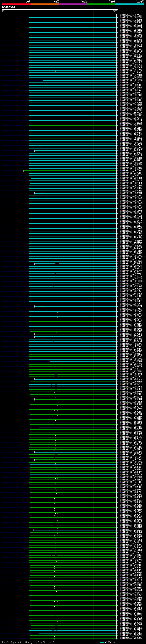
Task: Select the label UniRef100_Q6JUB2
Action: pos(131,464)
